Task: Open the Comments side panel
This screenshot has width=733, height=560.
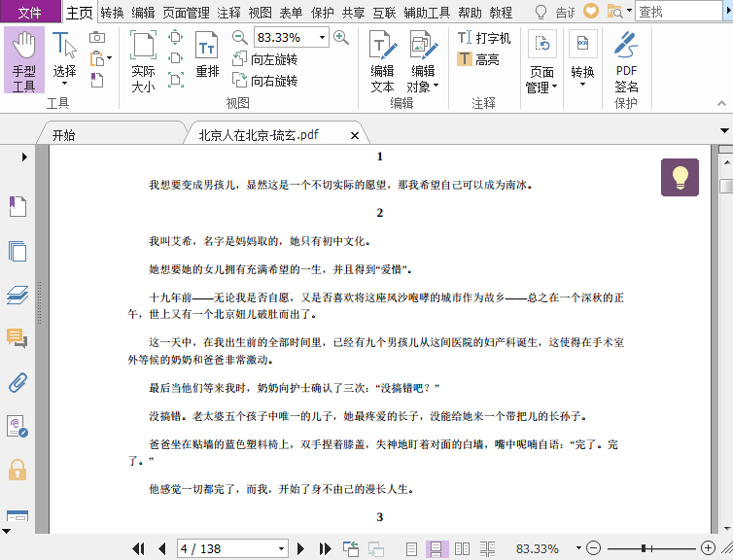Action: (x=17, y=339)
